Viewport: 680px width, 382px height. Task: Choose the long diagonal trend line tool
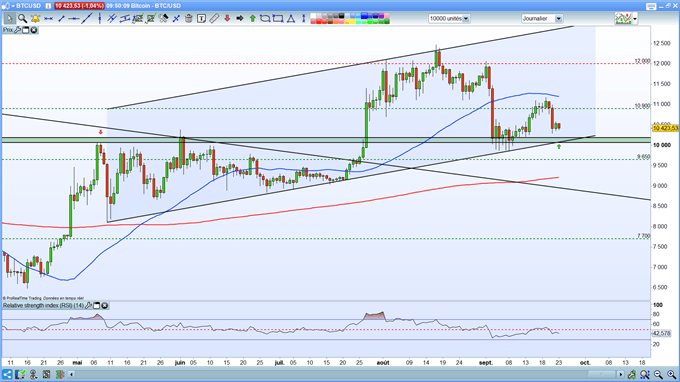87,19
